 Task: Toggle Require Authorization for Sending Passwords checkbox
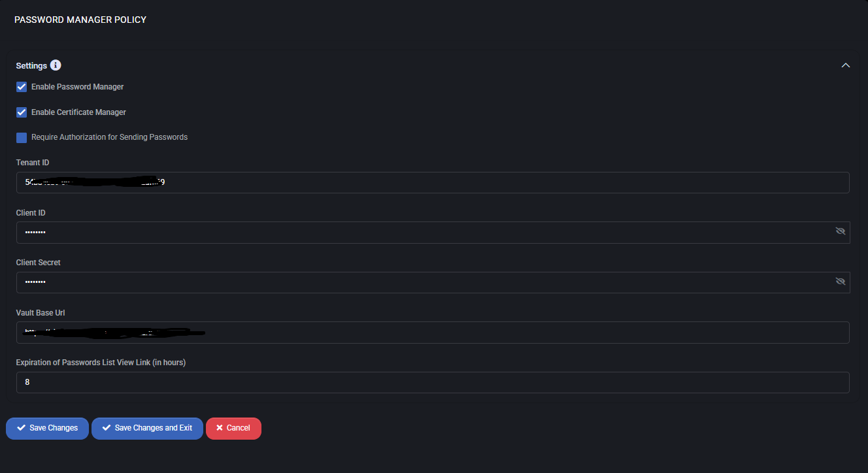coord(22,138)
